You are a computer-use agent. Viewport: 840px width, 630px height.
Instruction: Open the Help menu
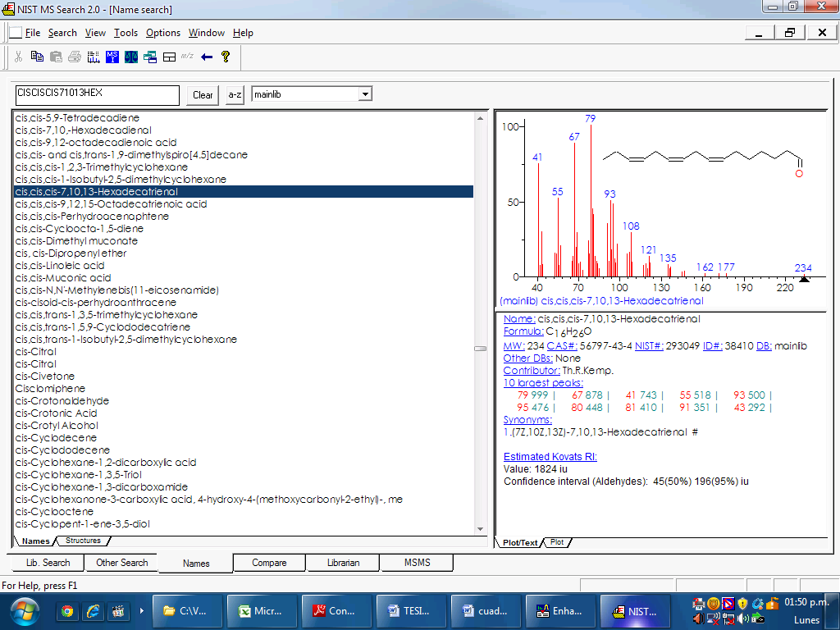243,33
